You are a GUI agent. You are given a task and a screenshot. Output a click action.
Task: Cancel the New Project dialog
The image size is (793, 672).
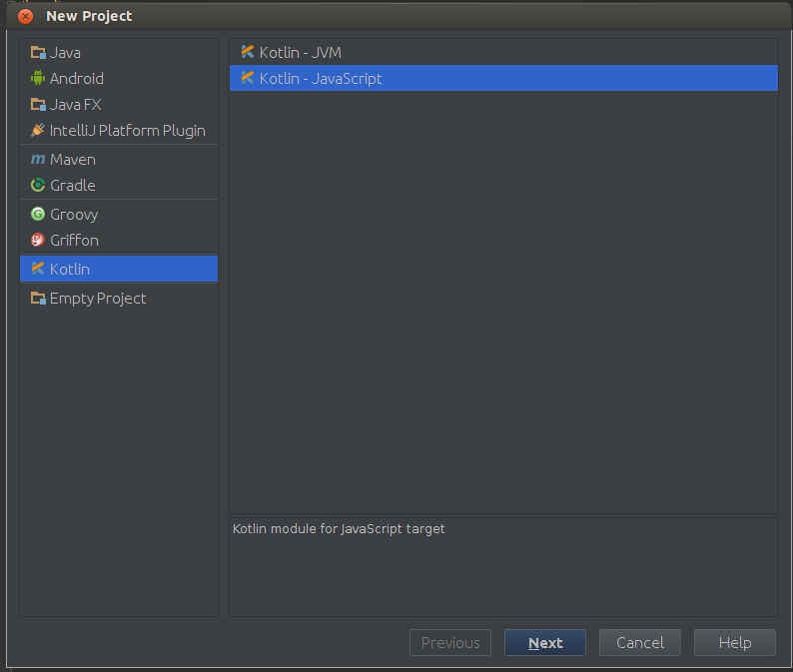[x=640, y=643]
